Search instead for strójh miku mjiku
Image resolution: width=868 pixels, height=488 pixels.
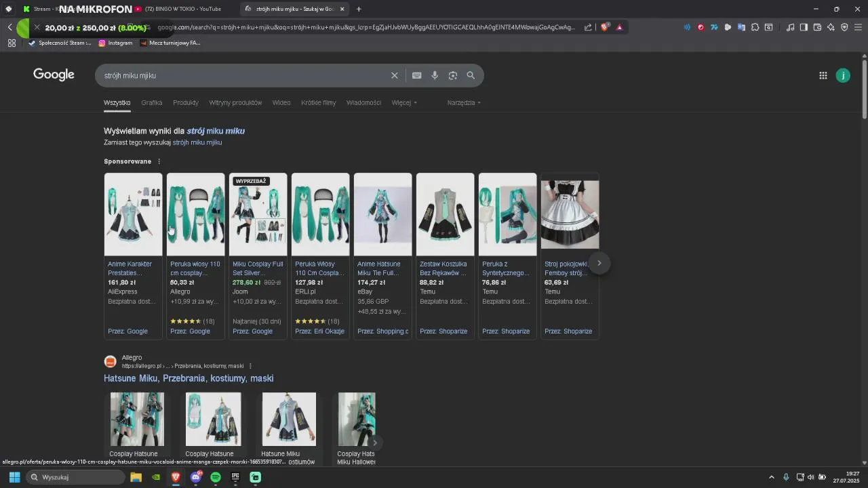point(197,142)
